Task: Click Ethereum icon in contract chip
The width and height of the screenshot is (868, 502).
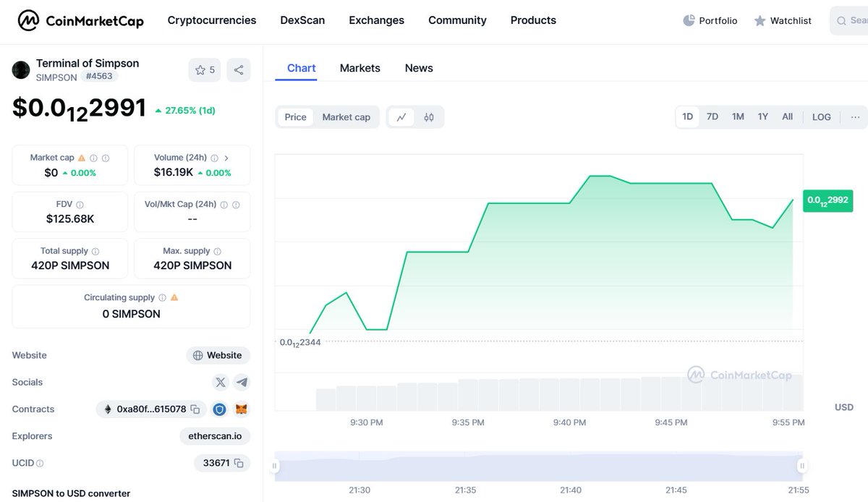Action: pyautogui.click(x=109, y=409)
